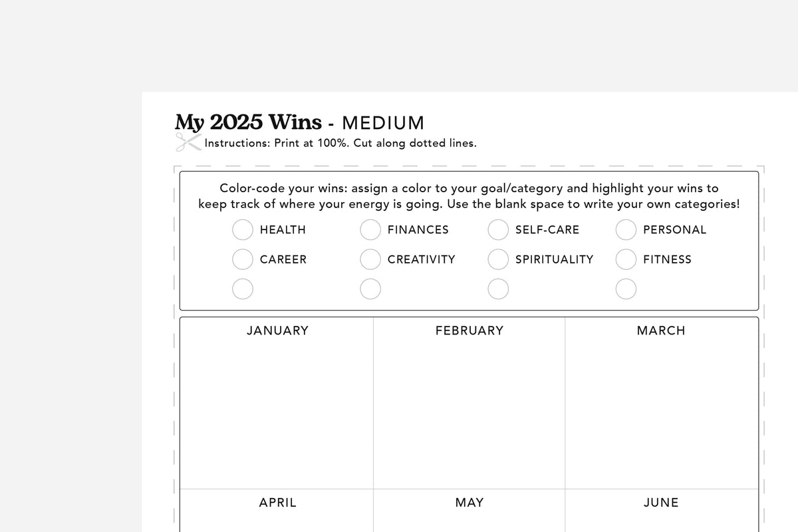Click the scissors icon beside Instructions
Viewport: 798px width, 532px height.
(x=188, y=142)
